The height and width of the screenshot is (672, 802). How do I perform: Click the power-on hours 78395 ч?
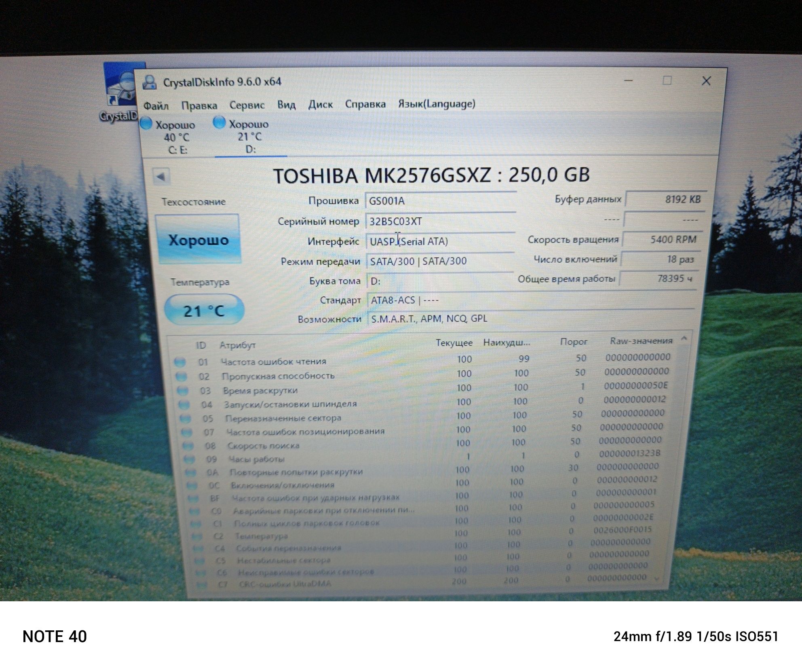pos(659,278)
